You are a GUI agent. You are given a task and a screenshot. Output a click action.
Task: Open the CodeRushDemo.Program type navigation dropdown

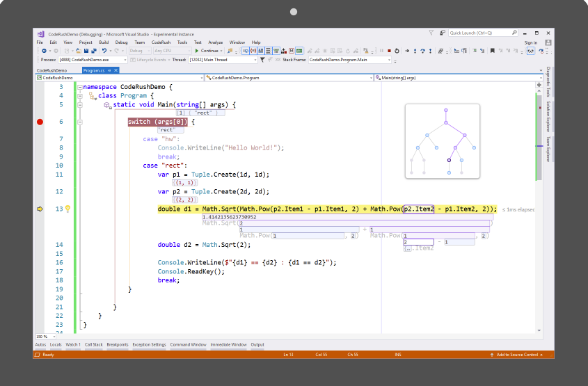click(289, 78)
